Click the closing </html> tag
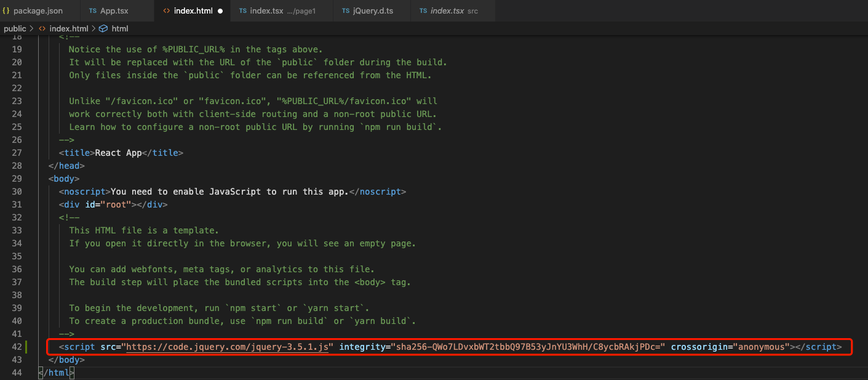 [56, 373]
